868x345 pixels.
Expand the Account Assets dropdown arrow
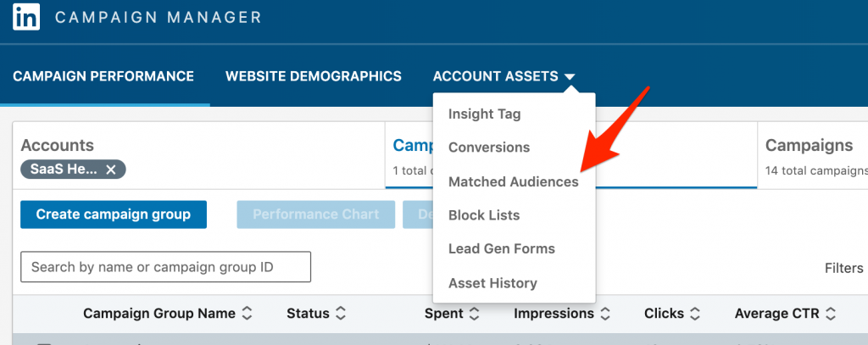point(570,77)
